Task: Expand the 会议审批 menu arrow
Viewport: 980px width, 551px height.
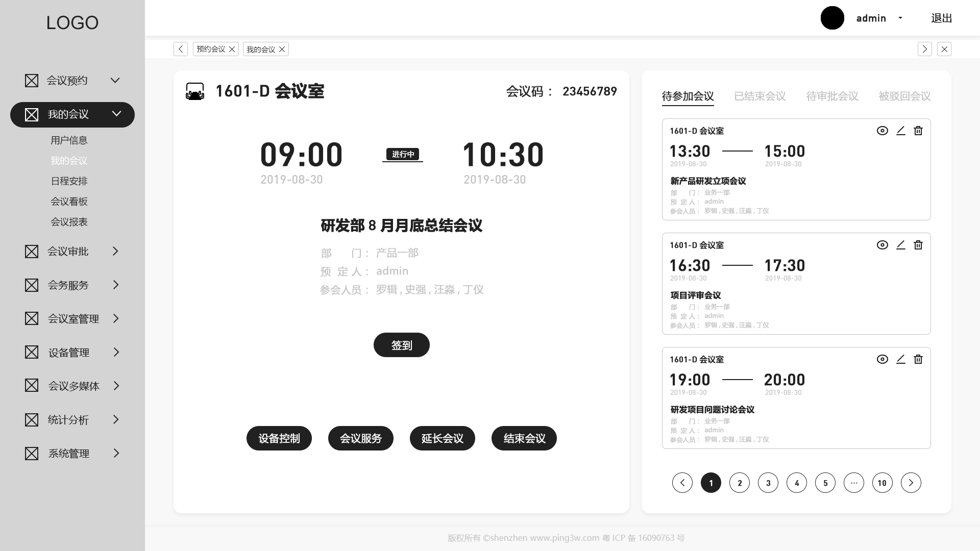Action: (115, 251)
